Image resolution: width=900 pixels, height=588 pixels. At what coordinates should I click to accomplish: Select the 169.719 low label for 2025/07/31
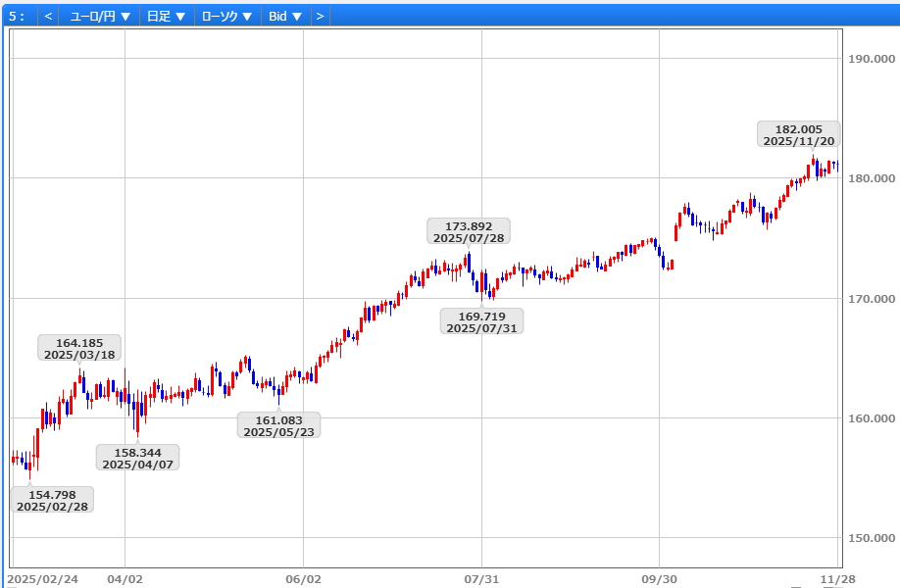click(x=481, y=321)
